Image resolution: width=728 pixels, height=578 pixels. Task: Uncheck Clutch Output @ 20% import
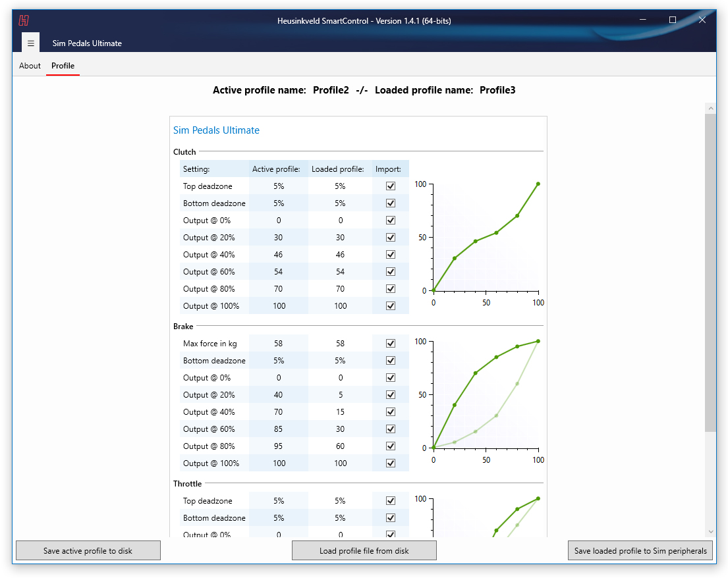[x=391, y=238]
